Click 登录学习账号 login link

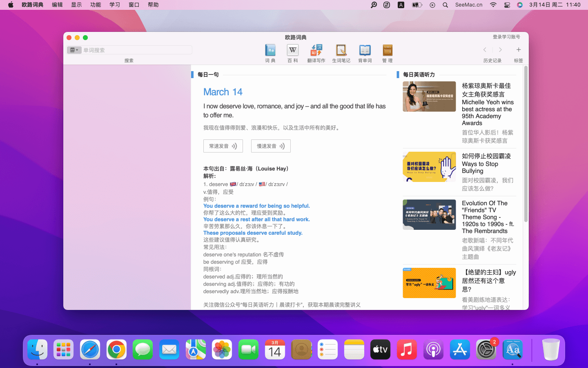click(x=506, y=37)
